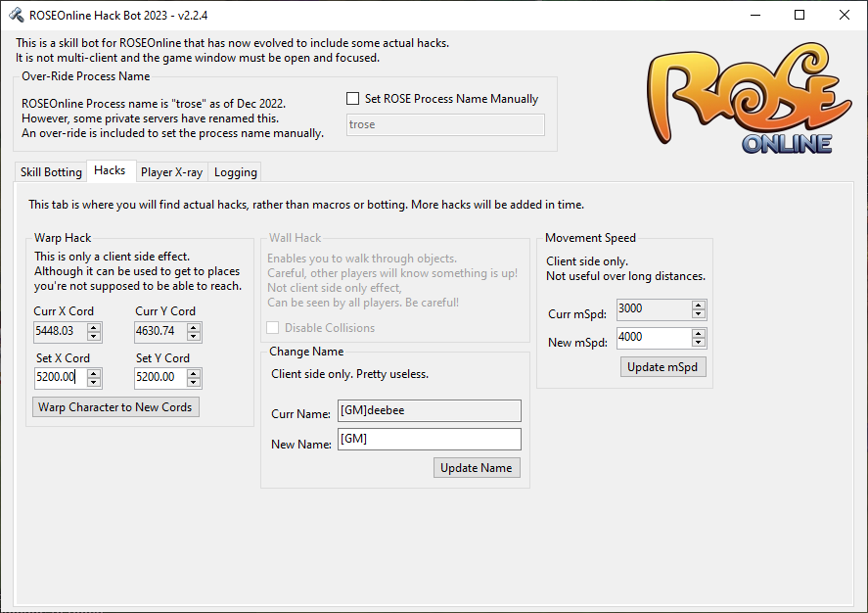Increase Set X Cord with up arrow
868x613 pixels.
click(x=94, y=373)
